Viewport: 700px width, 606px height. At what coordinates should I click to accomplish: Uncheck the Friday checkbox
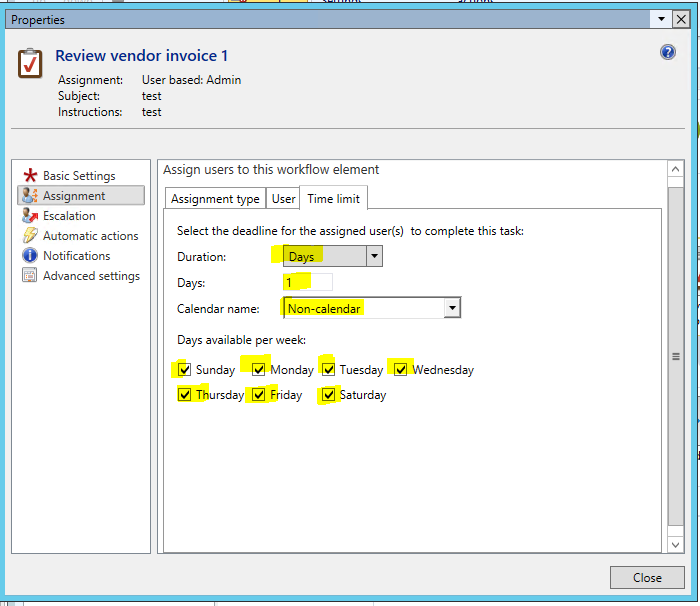pyautogui.click(x=259, y=394)
